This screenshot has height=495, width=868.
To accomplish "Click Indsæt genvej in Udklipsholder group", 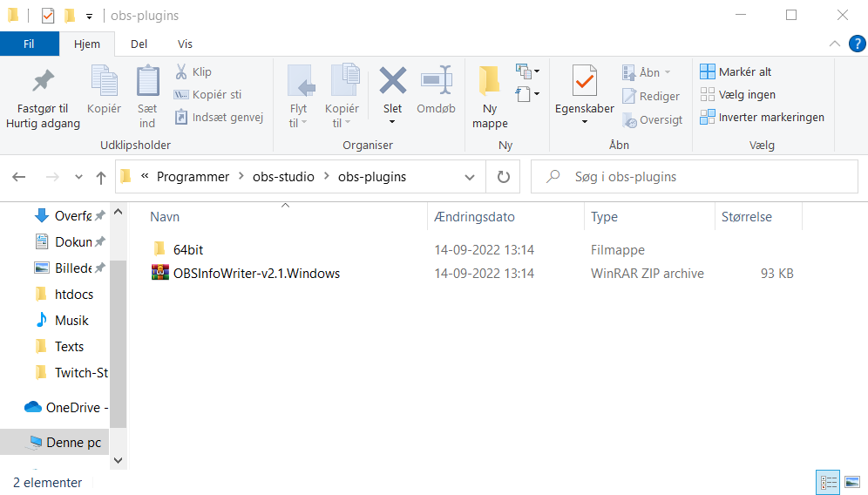I will click(x=219, y=118).
